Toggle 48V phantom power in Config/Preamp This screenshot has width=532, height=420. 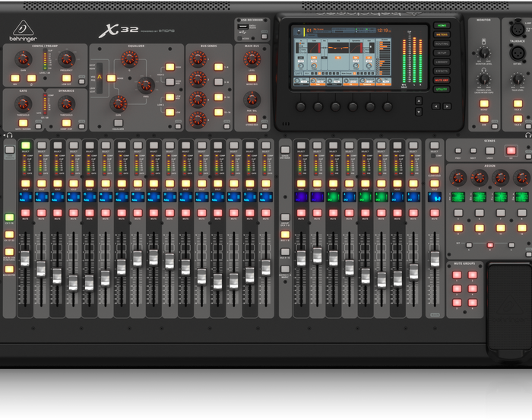[15, 78]
